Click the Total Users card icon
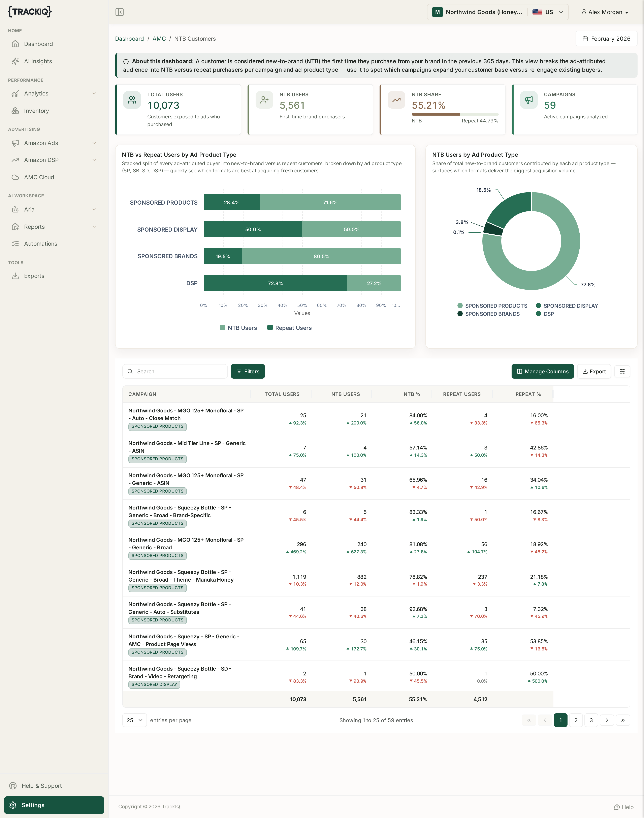This screenshot has width=644, height=818. [132, 100]
